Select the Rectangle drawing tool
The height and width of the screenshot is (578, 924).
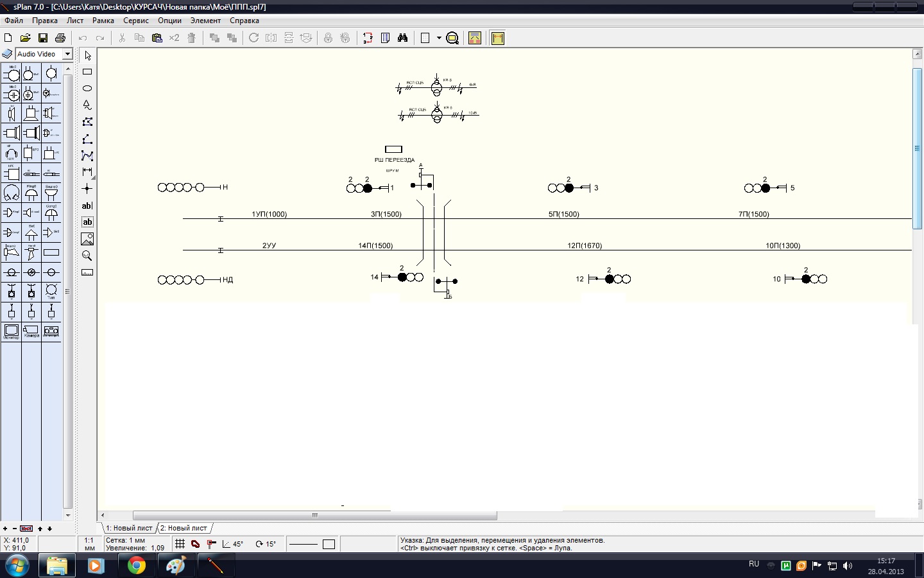[87, 72]
